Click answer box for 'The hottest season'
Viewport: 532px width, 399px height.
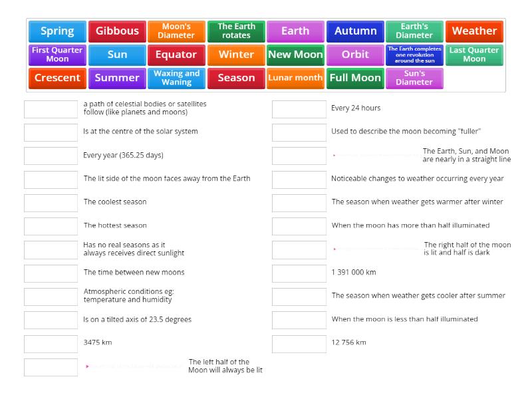coord(51,226)
